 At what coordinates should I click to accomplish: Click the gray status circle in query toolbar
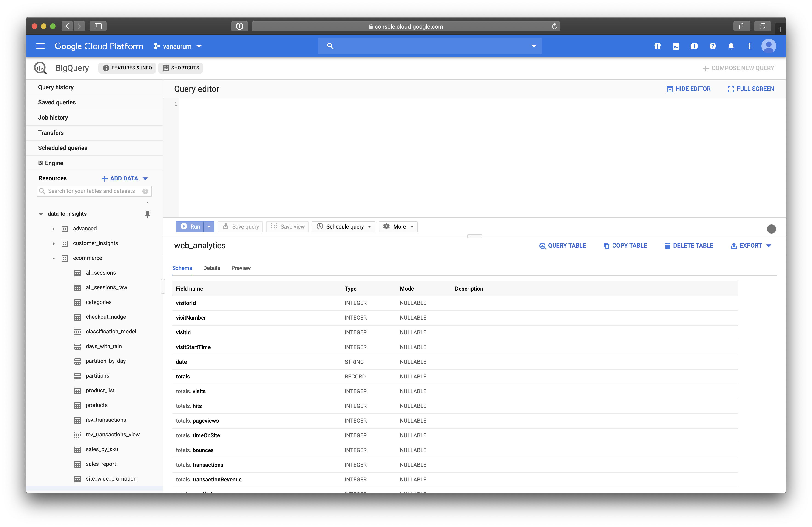click(771, 229)
